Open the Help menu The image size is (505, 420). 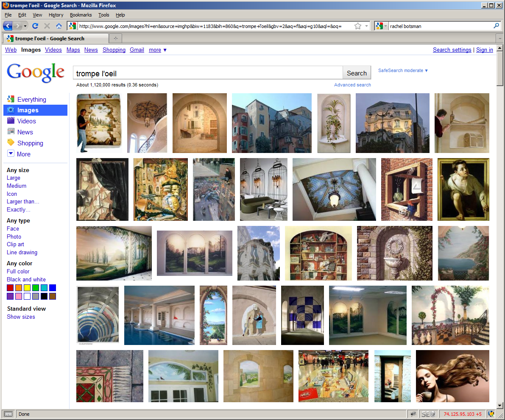[x=120, y=15]
